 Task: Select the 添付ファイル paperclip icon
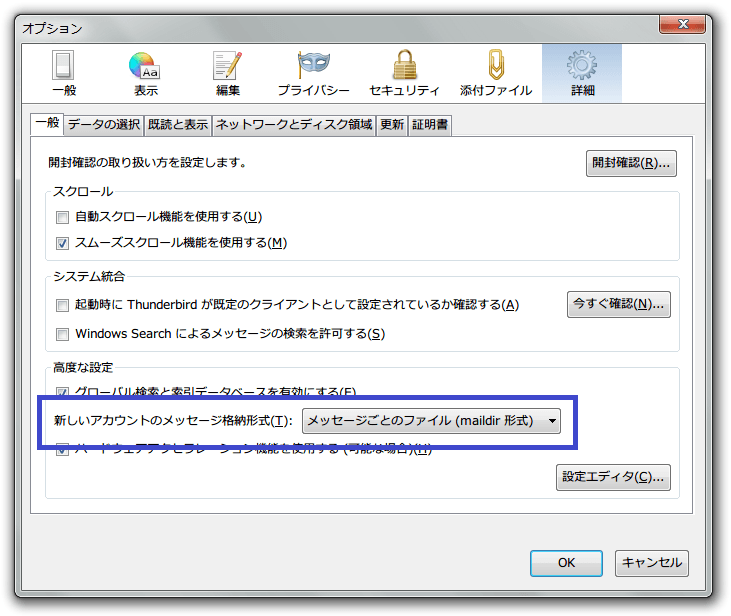pos(495,74)
